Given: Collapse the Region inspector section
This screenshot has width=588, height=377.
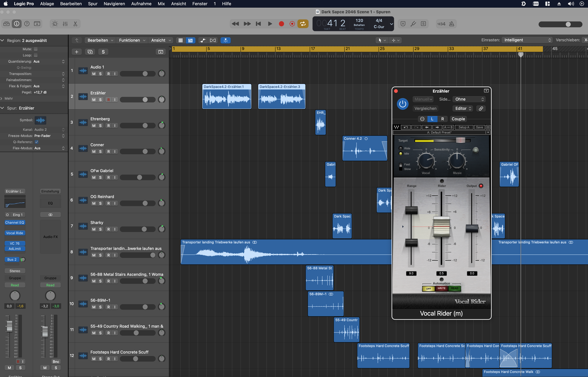Looking at the screenshot, I should click(2, 40).
